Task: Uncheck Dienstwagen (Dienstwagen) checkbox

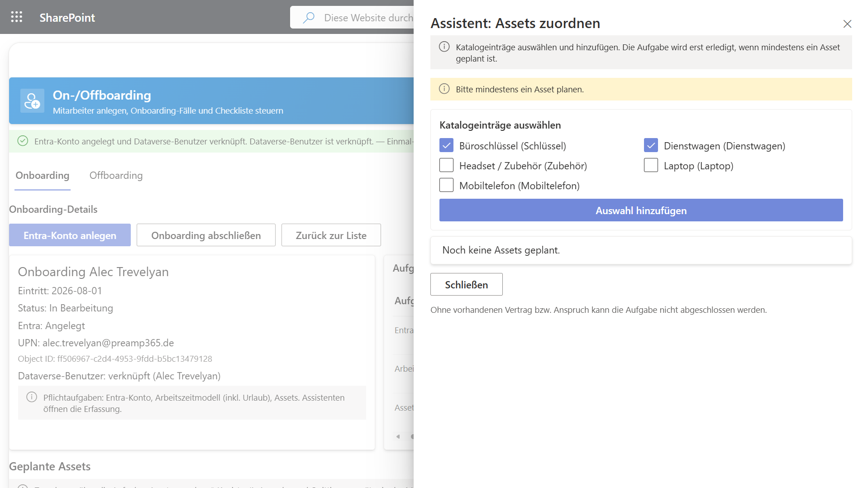Action: [x=651, y=145]
